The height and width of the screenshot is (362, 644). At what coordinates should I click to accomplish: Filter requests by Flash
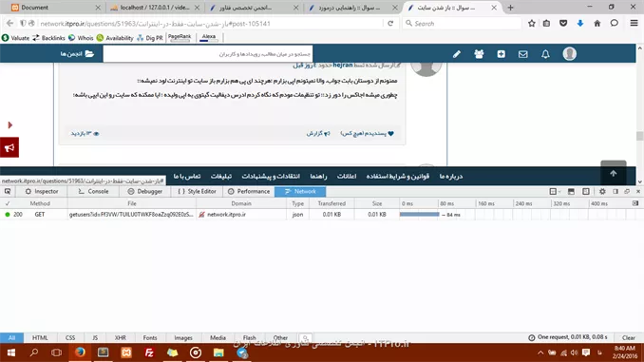249,337
